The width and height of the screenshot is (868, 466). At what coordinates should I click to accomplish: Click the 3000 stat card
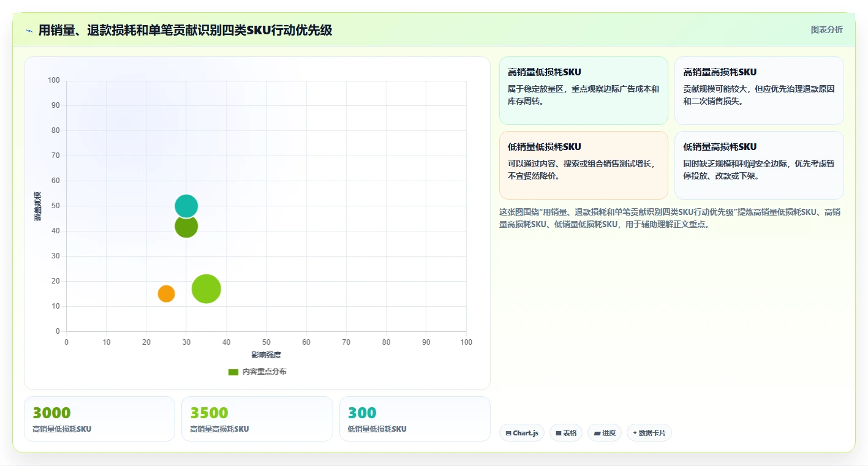[99, 419]
